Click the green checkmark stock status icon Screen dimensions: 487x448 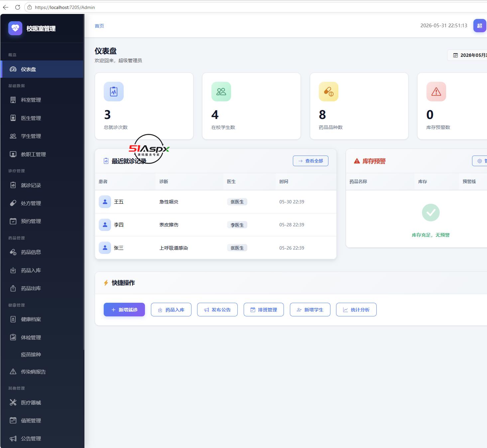[x=431, y=212]
